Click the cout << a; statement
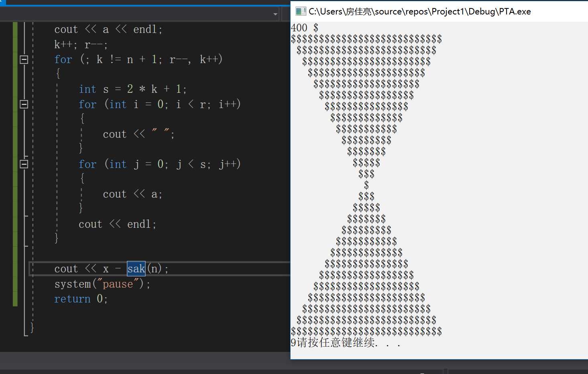Viewport: 588px width, 374px height. click(x=132, y=194)
